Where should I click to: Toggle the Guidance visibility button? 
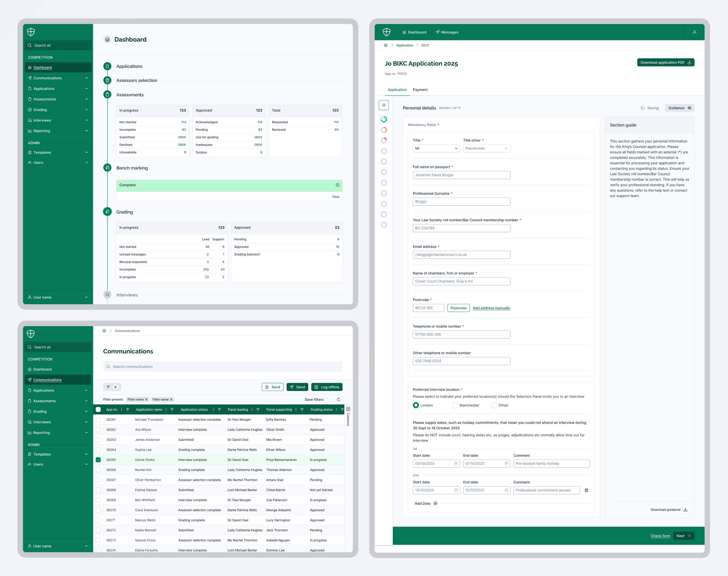coord(679,108)
